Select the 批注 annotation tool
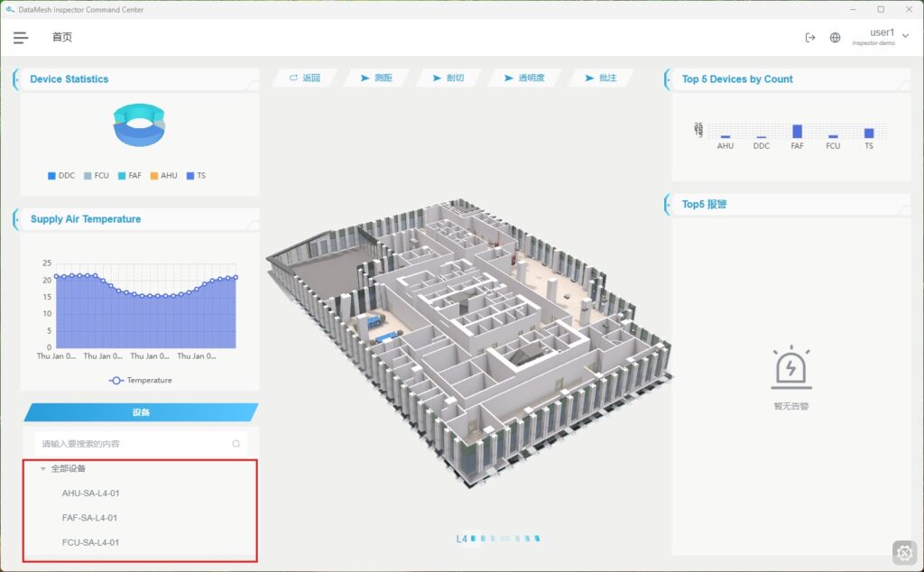 [x=601, y=78]
